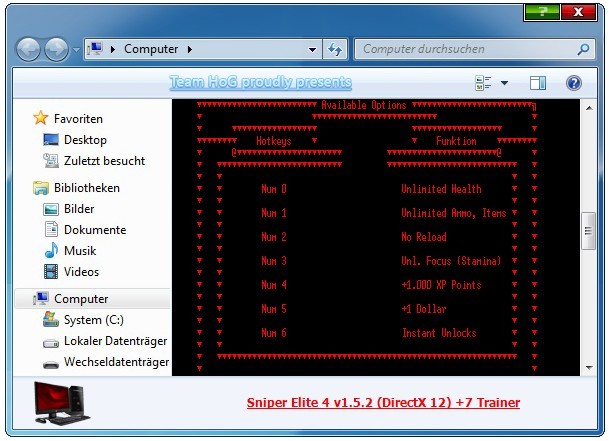Click the 'Zuletzt besucht' icon
This screenshot has width=609, height=441.
(51, 160)
